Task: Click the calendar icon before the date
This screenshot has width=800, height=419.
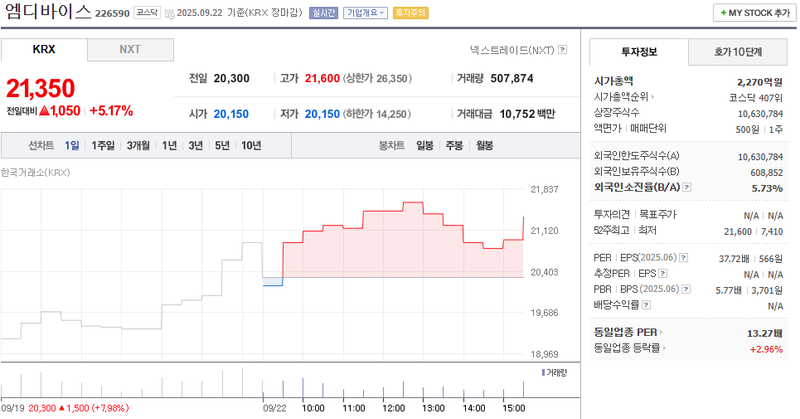Action: 170,13
